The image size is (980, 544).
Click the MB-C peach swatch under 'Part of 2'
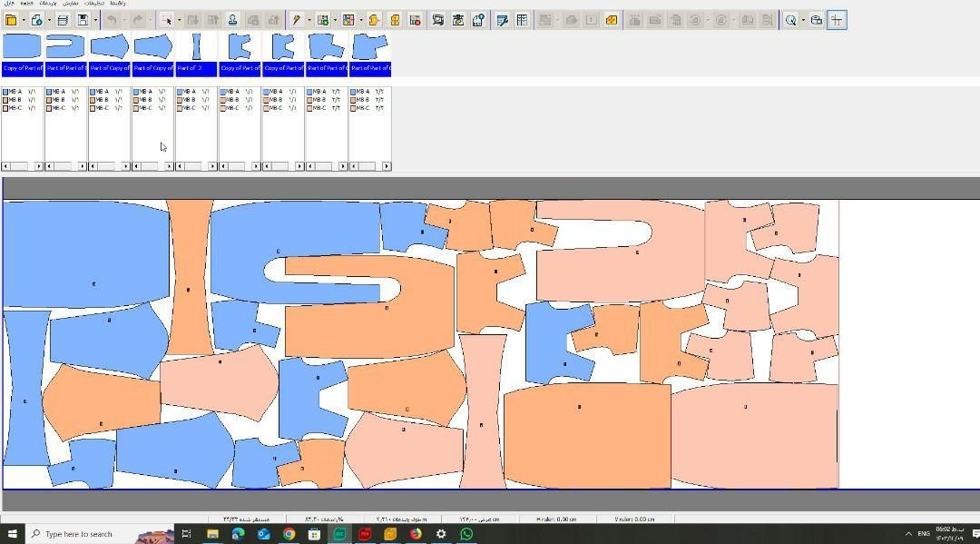(180, 108)
